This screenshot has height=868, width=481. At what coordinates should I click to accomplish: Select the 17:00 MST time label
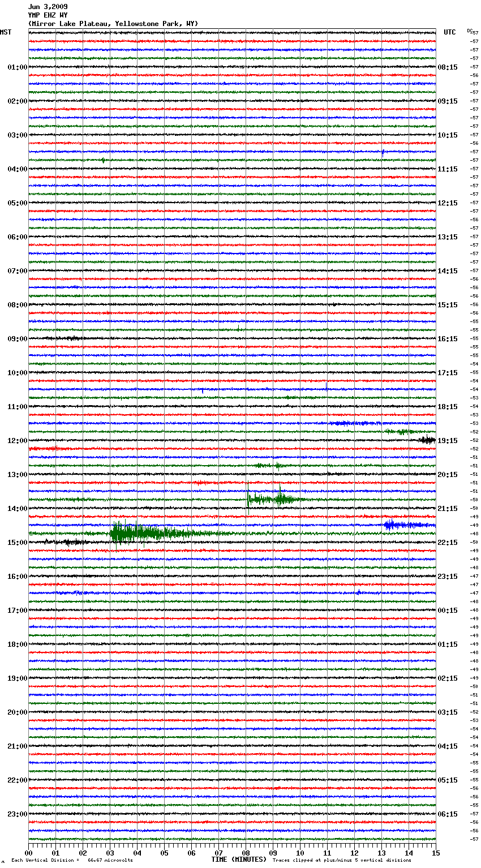[x=18, y=611]
